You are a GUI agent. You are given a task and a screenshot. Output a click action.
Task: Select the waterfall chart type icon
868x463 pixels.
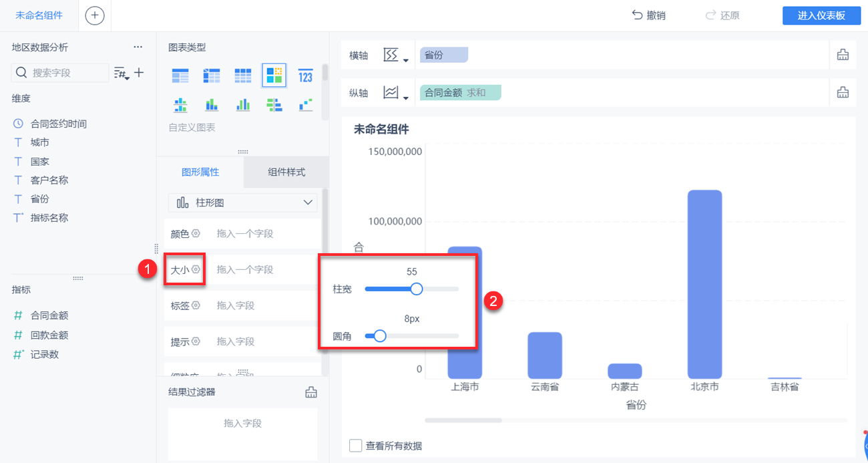click(x=305, y=105)
